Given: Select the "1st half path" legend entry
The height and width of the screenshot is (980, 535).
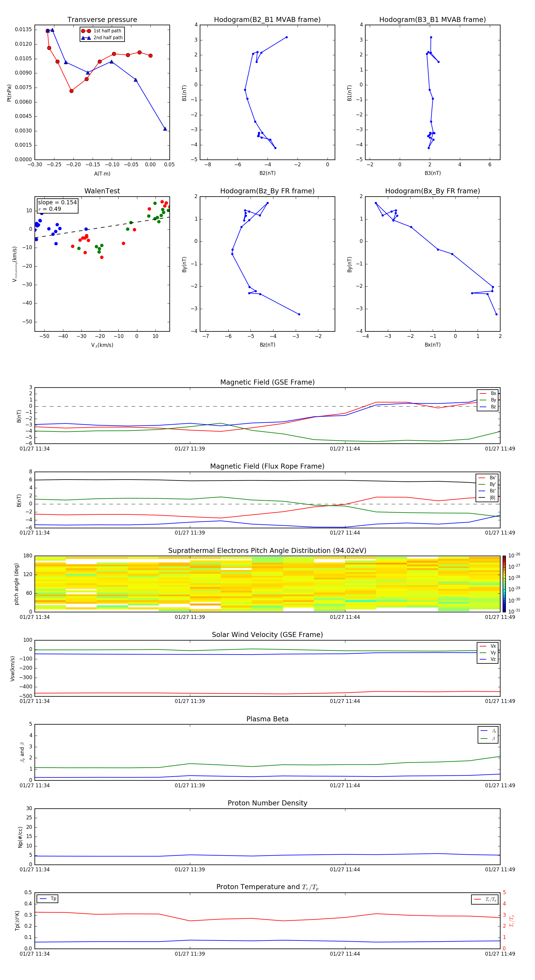Looking at the screenshot, I should click(102, 31).
